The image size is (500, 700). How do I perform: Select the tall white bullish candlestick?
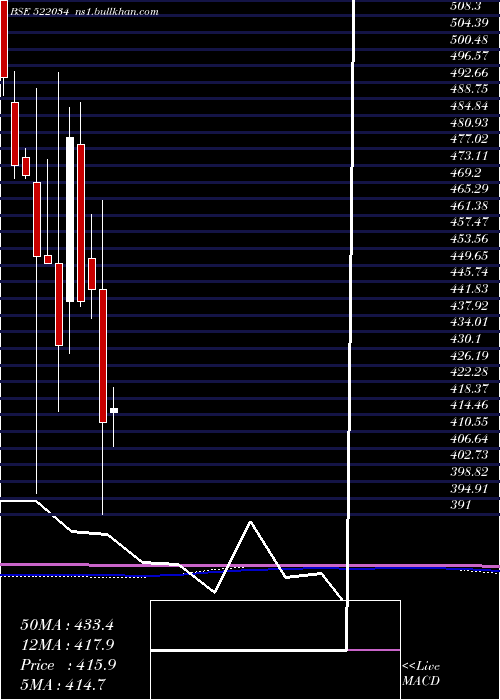(x=70, y=219)
